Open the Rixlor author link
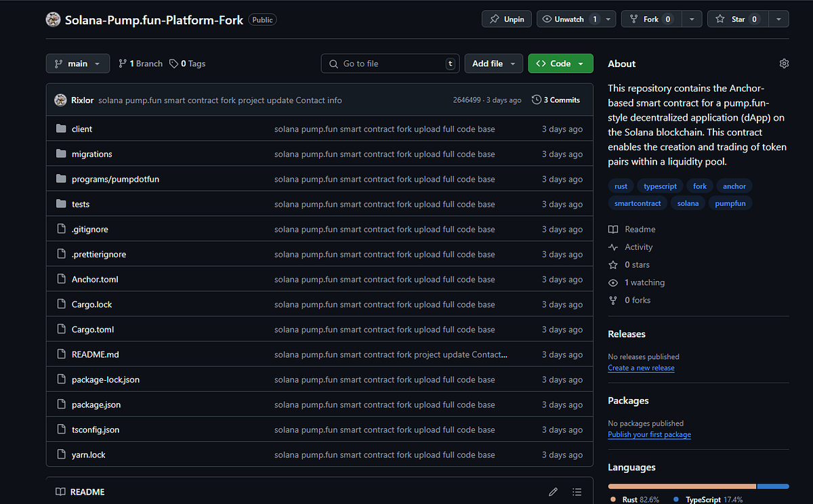The height and width of the screenshot is (504, 813). [83, 100]
